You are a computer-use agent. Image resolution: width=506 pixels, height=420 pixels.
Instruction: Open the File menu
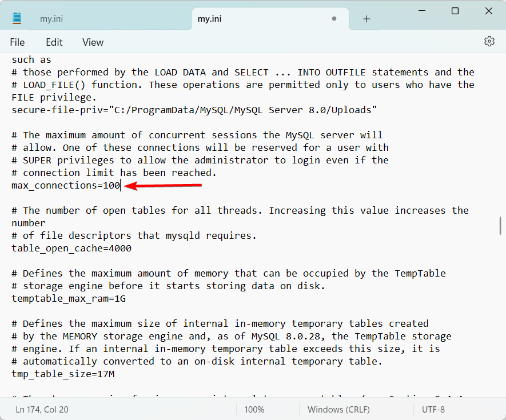[x=17, y=42]
